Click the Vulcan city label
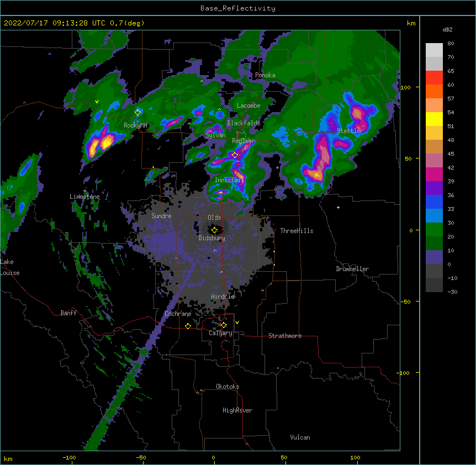This screenshot has height=465, width=476. tap(300, 437)
